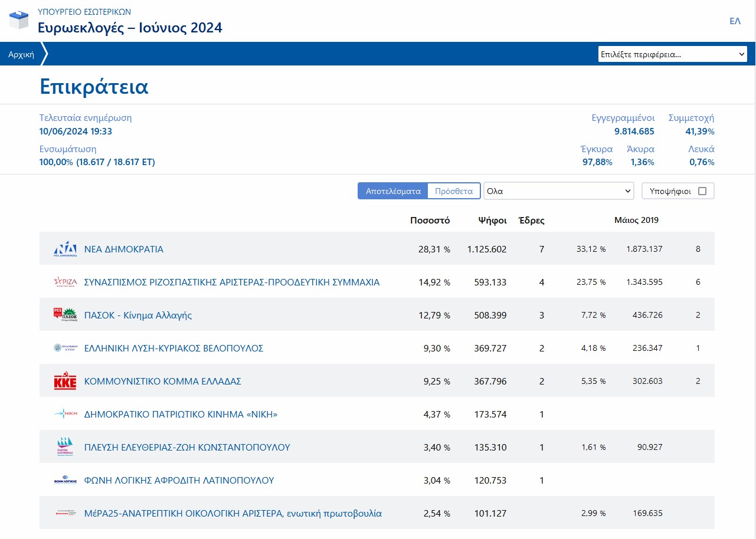Select the Αποτελέσματα tab

click(x=393, y=191)
